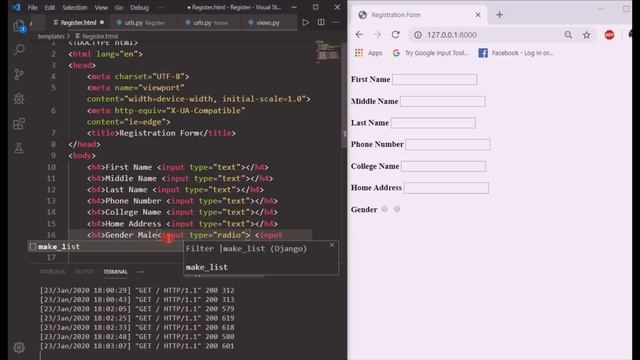This screenshot has width=640, height=360.
Task: Split the editor right
Action: pos(321,22)
